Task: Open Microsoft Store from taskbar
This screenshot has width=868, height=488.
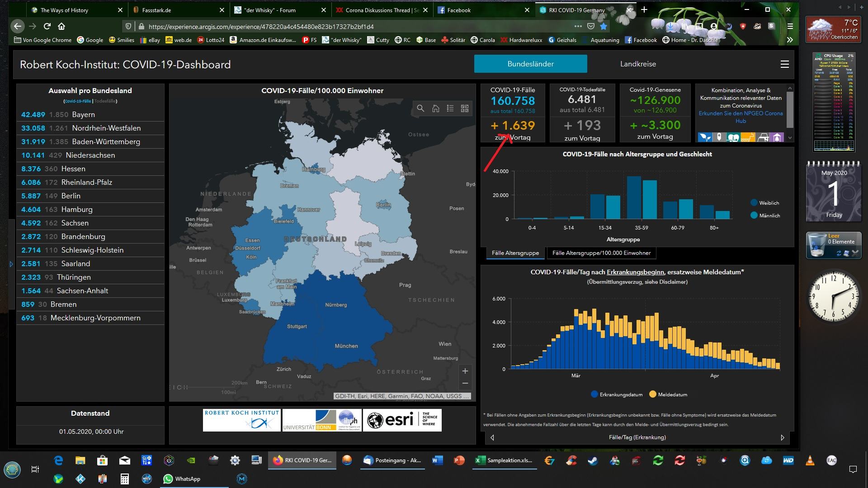Action: (102, 460)
